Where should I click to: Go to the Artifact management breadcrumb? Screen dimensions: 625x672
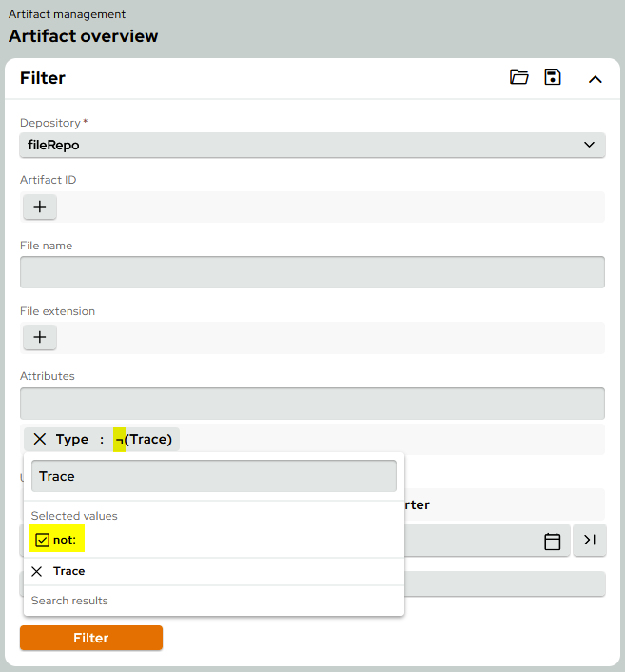pyautogui.click(x=67, y=14)
